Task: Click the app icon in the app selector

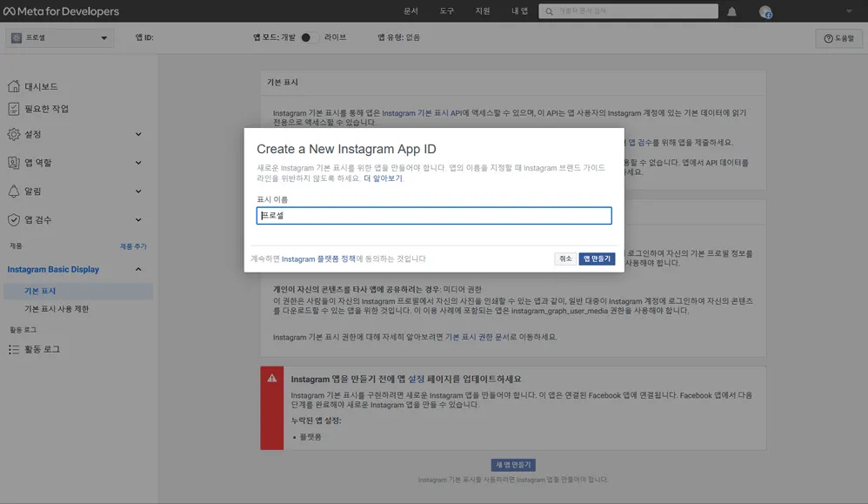Action: click(x=16, y=37)
